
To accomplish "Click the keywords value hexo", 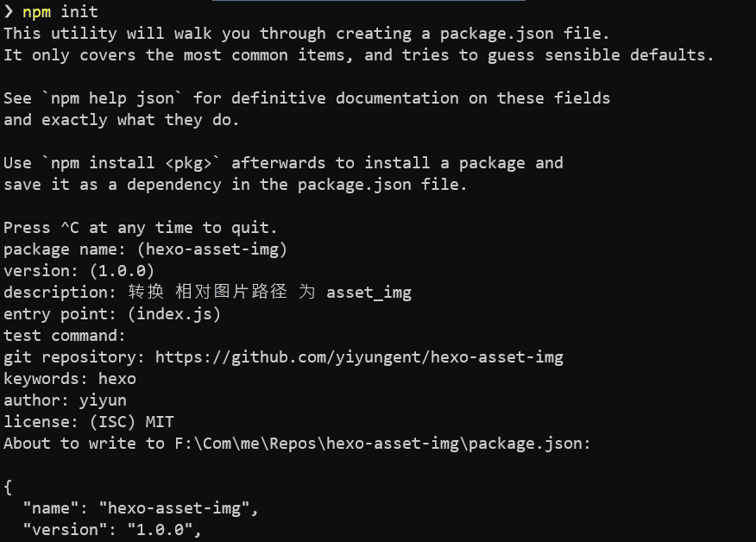I will point(117,379).
